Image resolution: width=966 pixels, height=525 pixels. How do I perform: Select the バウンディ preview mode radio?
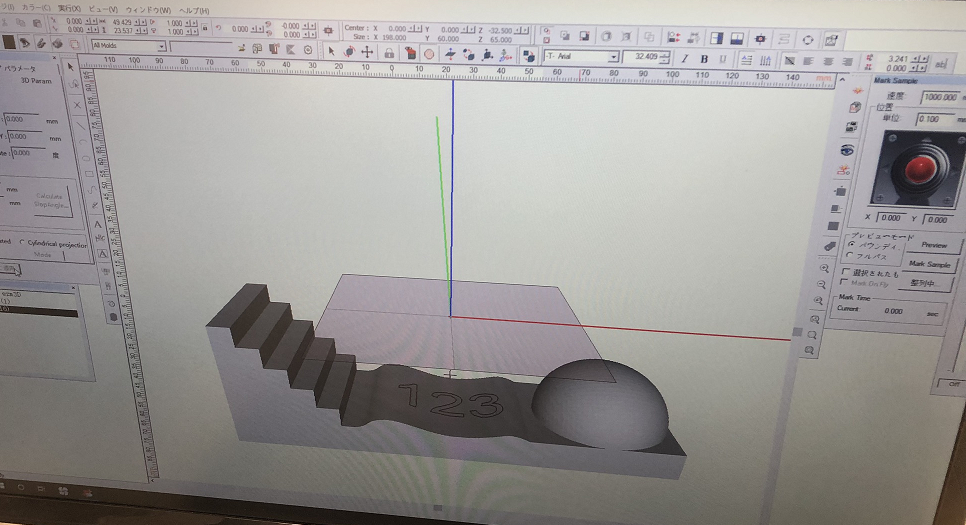tap(851, 245)
